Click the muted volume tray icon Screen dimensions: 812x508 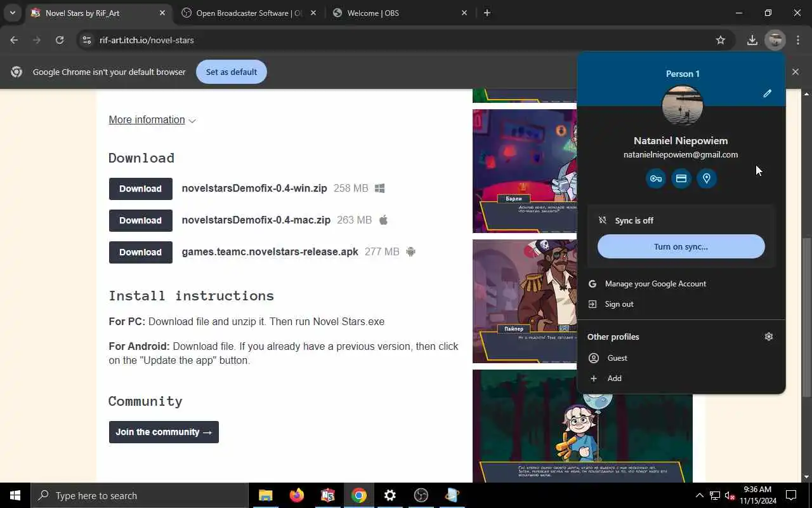pyautogui.click(x=730, y=495)
